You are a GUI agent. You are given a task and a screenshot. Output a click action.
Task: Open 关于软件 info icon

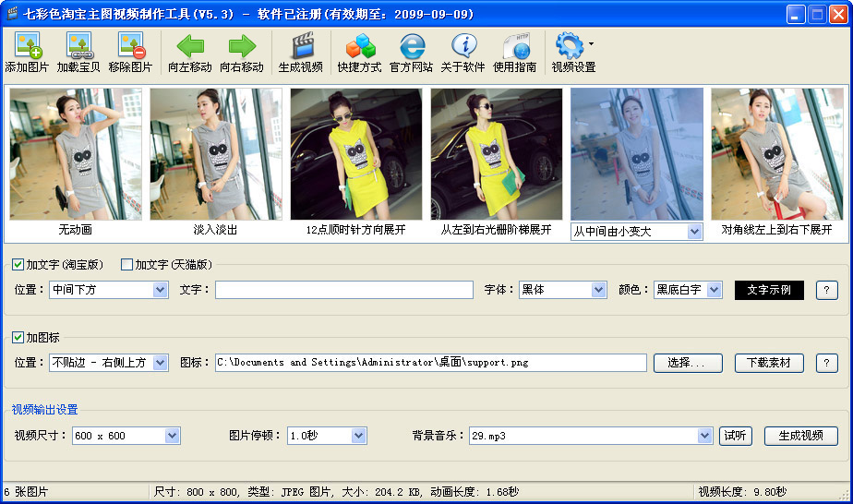click(463, 46)
